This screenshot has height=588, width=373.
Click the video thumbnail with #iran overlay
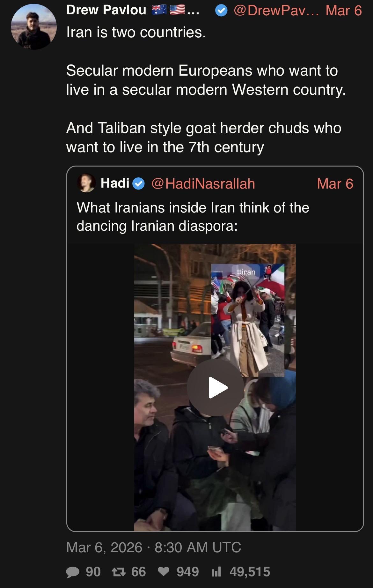(215, 388)
